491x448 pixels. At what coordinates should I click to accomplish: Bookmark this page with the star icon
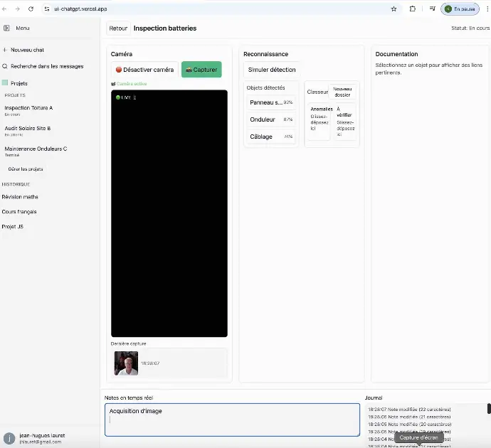394,9
